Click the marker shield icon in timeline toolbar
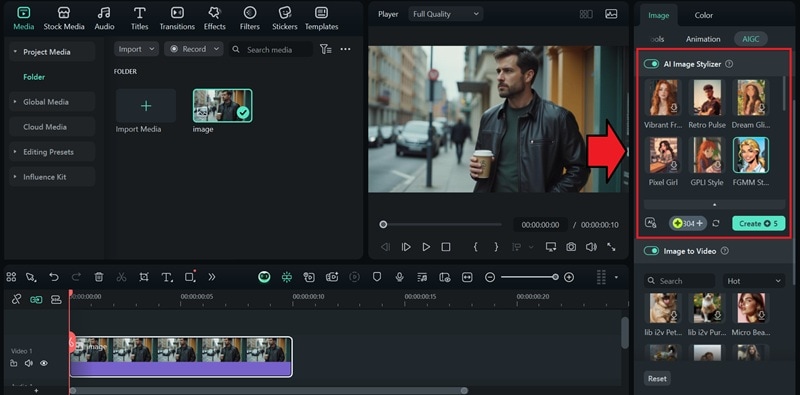 377,277
